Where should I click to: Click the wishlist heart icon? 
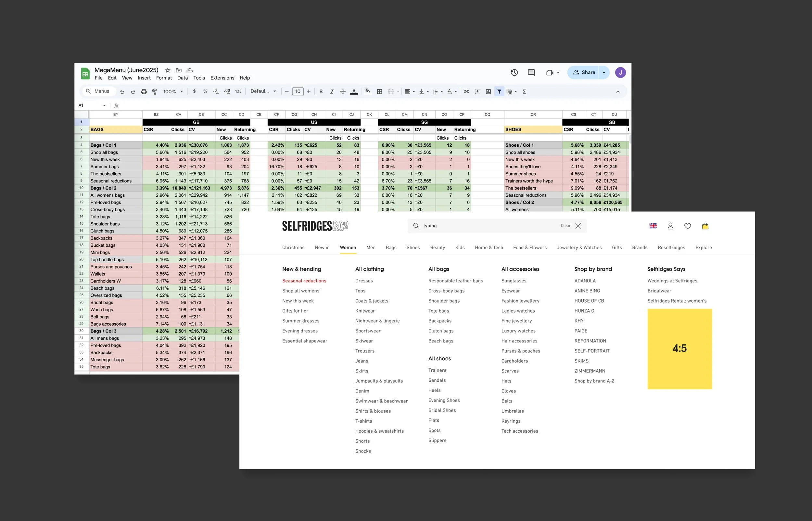pyautogui.click(x=688, y=226)
